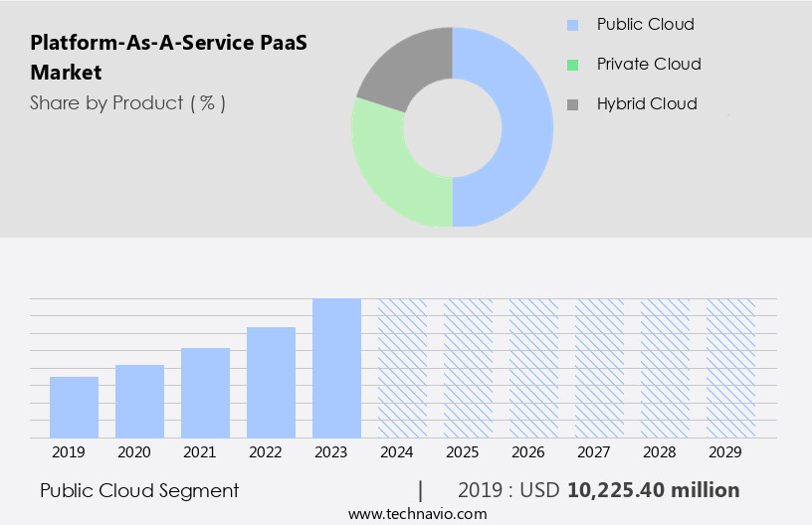Click the 2020 bar in the chart

139,401
